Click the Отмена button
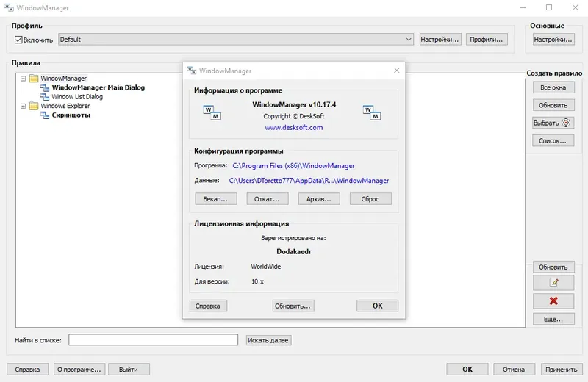Viewport: 588px width, 382px height. click(x=514, y=370)
